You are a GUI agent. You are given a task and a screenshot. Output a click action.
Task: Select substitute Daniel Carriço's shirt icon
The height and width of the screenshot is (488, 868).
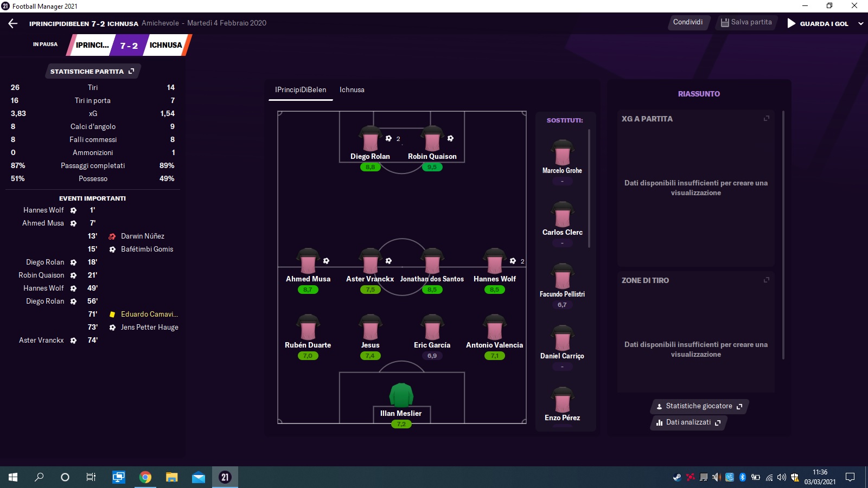563,338
